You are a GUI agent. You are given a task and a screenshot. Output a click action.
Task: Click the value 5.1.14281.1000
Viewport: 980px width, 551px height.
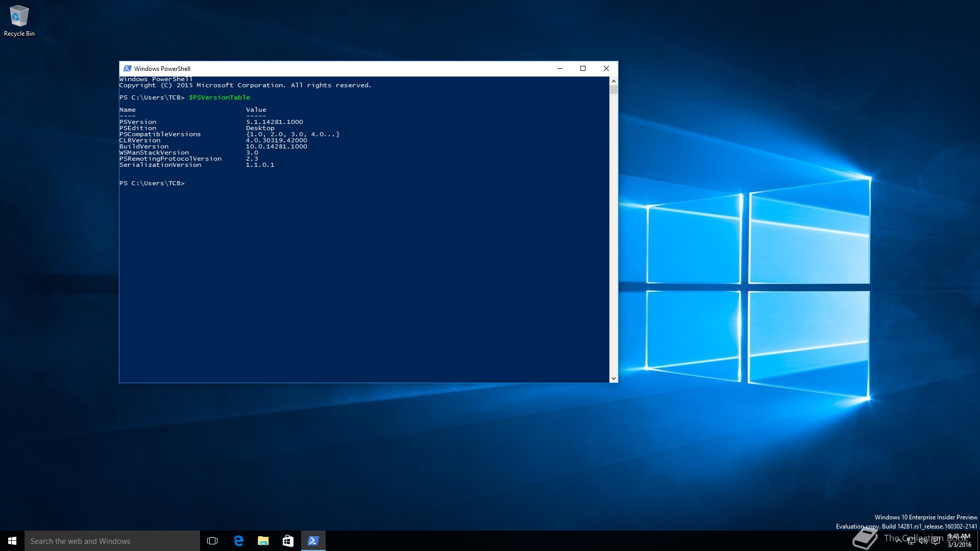(x=275, y=122)
